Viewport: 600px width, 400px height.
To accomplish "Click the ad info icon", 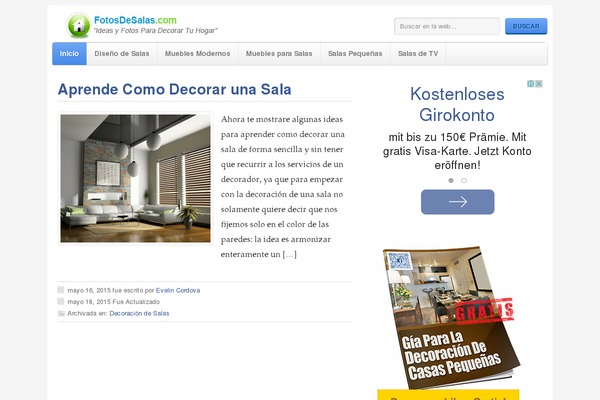I will 531,84.
